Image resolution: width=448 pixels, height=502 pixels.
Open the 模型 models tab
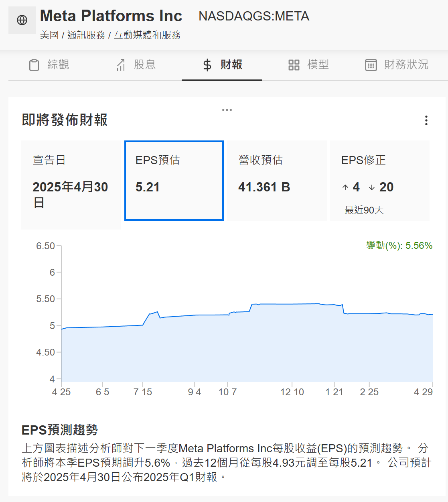(308, 65)
